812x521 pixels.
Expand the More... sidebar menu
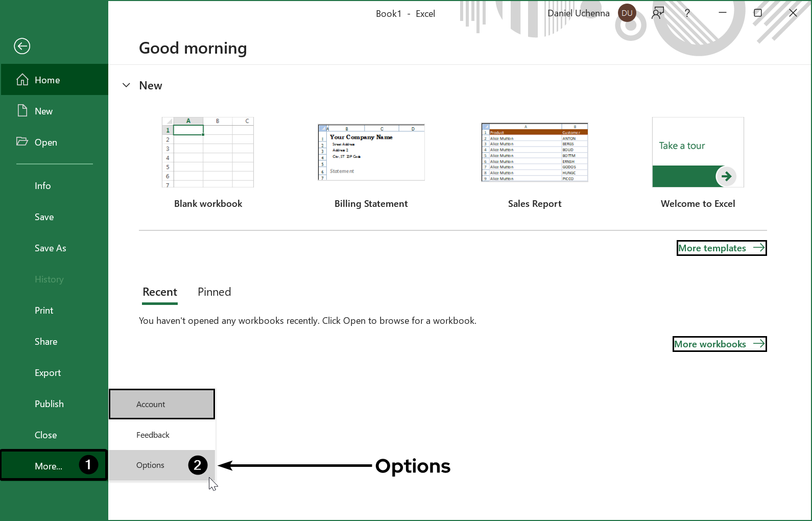(49, 466)
